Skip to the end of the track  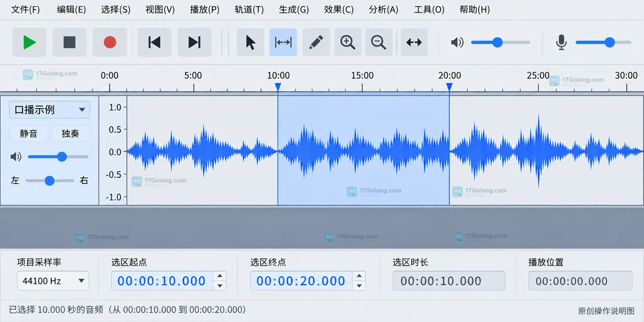pos(194,42)
